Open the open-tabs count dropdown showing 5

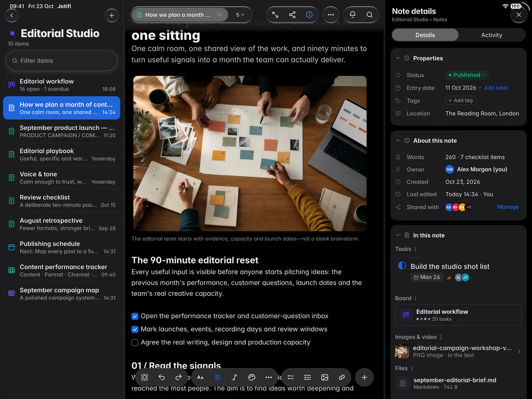240,15
